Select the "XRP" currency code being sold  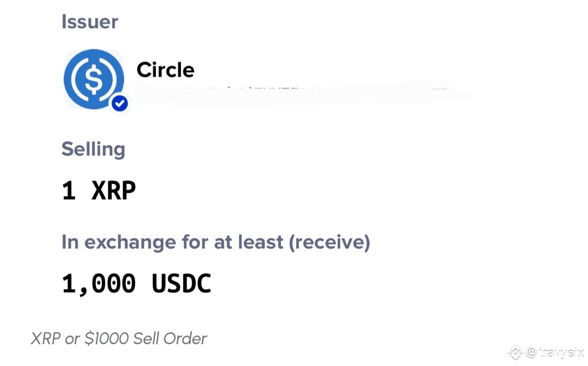point(113,191)
